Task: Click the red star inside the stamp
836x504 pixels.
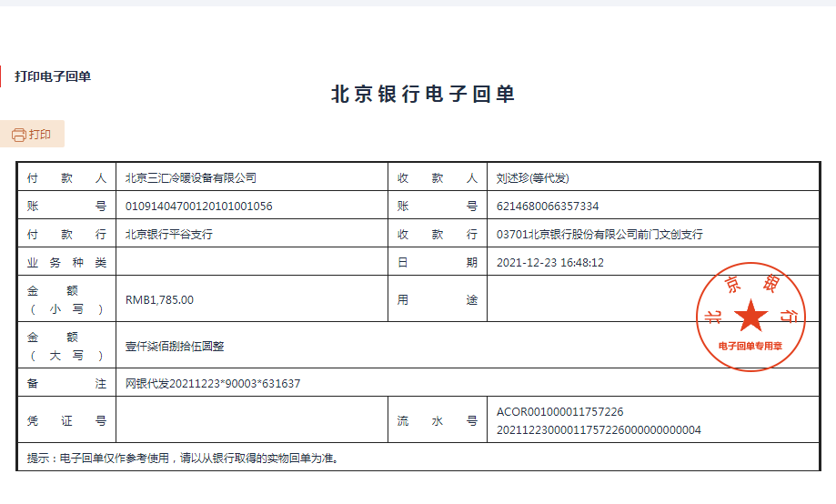Action: pos(751,316)
